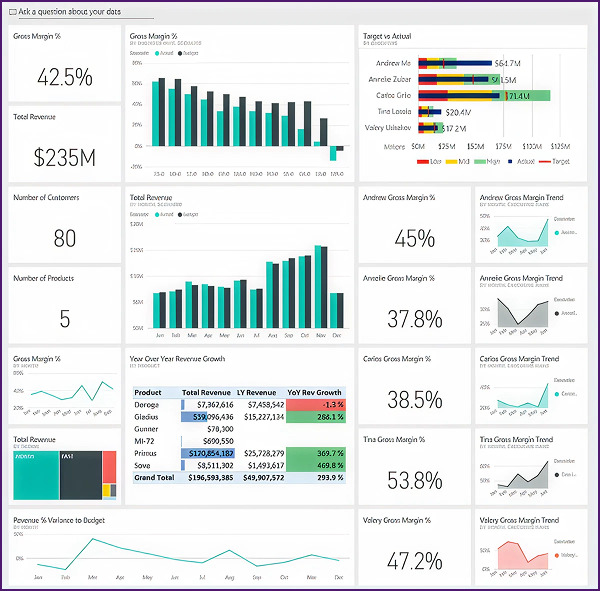Image resolution: width=600 pixels, height=591 pixels.
Task: Select the Deroga product row
Action: [x=239, y=405]
